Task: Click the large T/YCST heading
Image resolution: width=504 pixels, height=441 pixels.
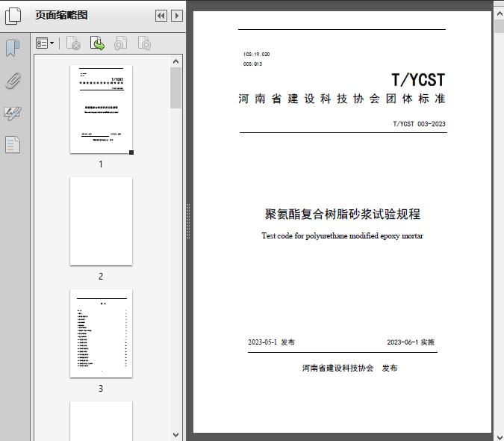Action: 418,80
